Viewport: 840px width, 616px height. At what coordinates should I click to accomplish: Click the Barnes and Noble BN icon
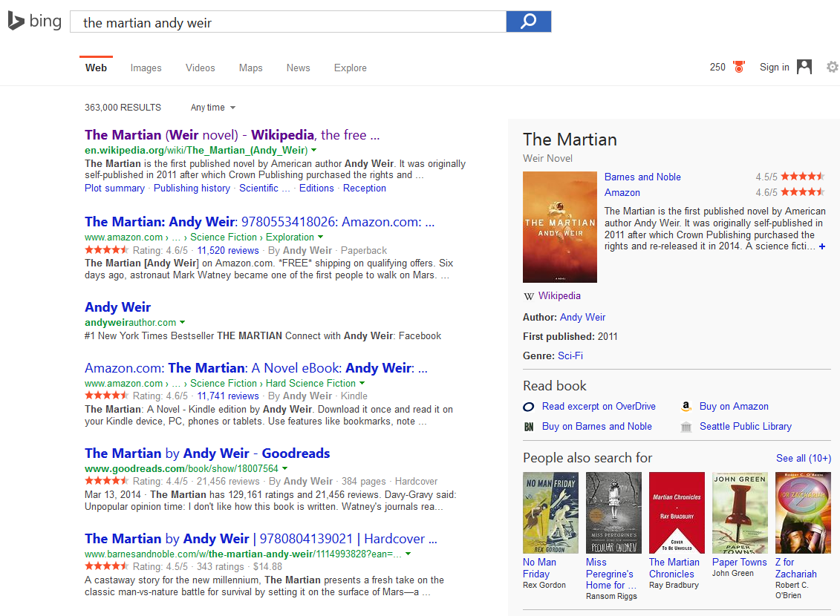(x=529, y=427)
